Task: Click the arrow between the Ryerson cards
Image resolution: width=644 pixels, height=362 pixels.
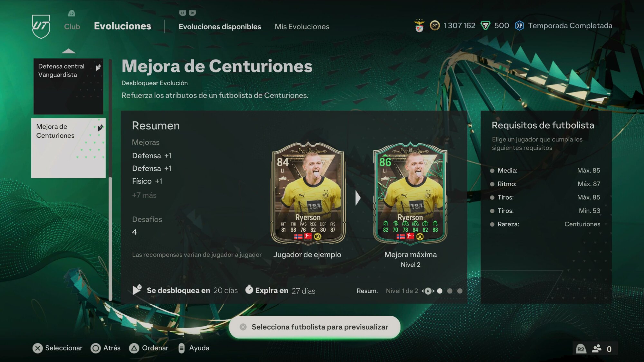Action: click(x=358, y=198)
